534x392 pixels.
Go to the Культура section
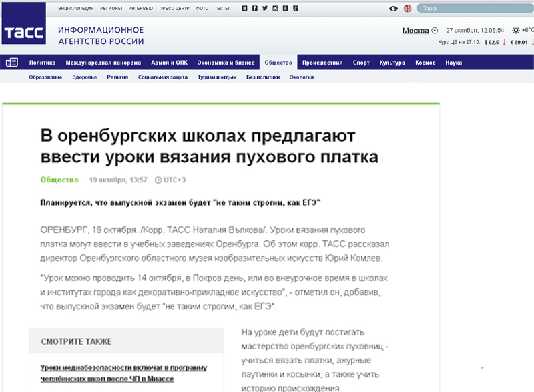click(392, 63)
